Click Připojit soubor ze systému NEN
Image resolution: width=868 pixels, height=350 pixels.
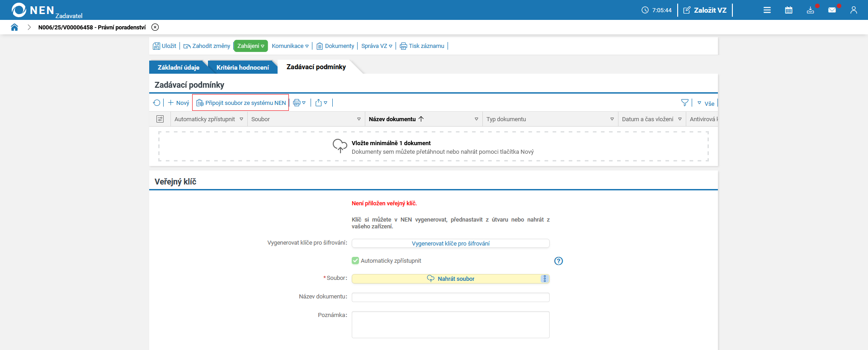point(241,103)
